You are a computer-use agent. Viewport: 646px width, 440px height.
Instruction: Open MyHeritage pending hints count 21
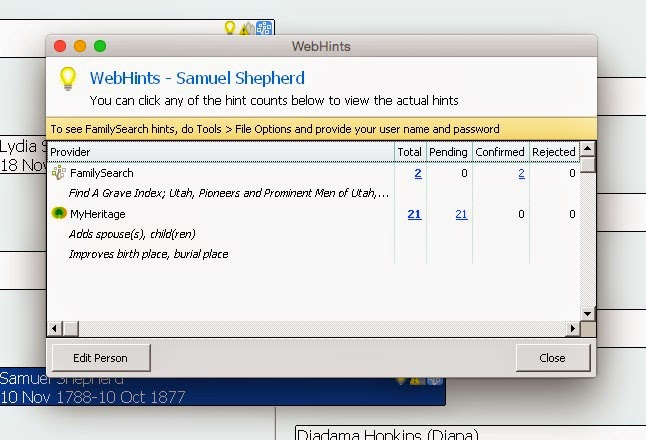click(x=461, y=214)
